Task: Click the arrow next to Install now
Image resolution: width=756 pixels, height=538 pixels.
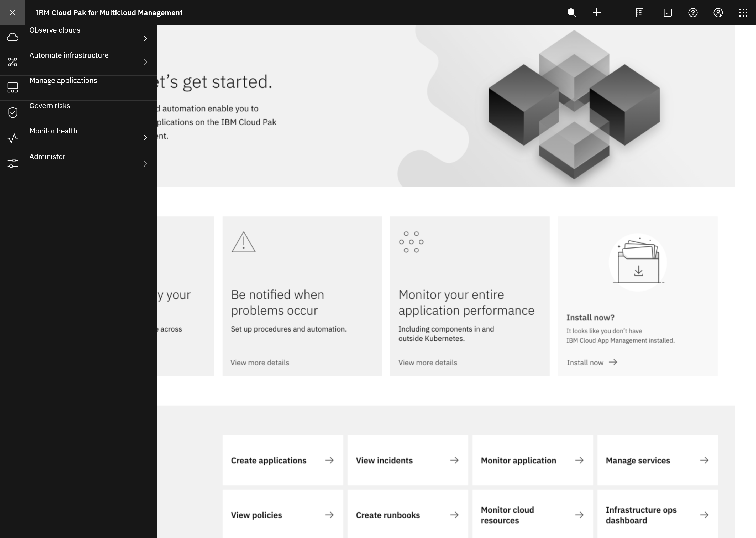Action: click(613, 362)
